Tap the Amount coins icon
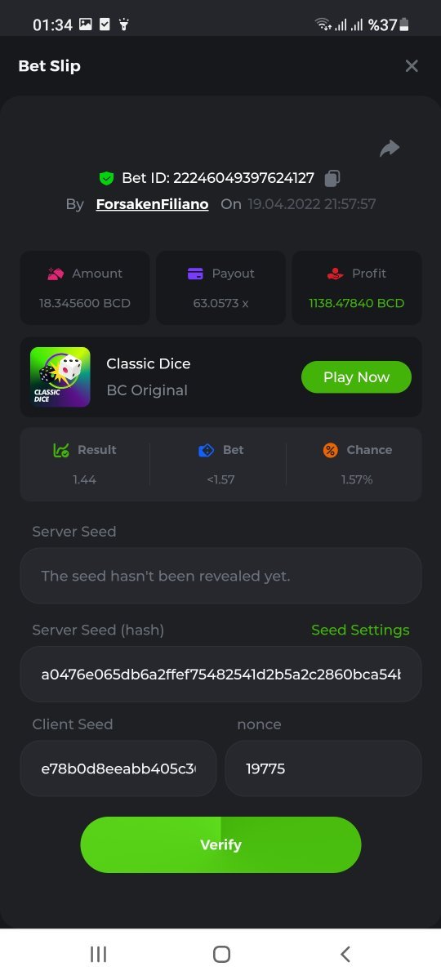 pos(56,274)
